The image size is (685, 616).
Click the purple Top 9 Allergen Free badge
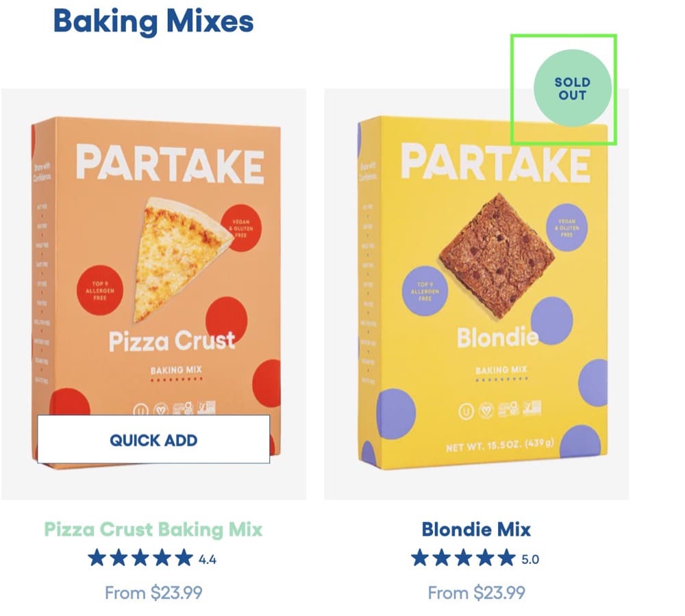425,291
